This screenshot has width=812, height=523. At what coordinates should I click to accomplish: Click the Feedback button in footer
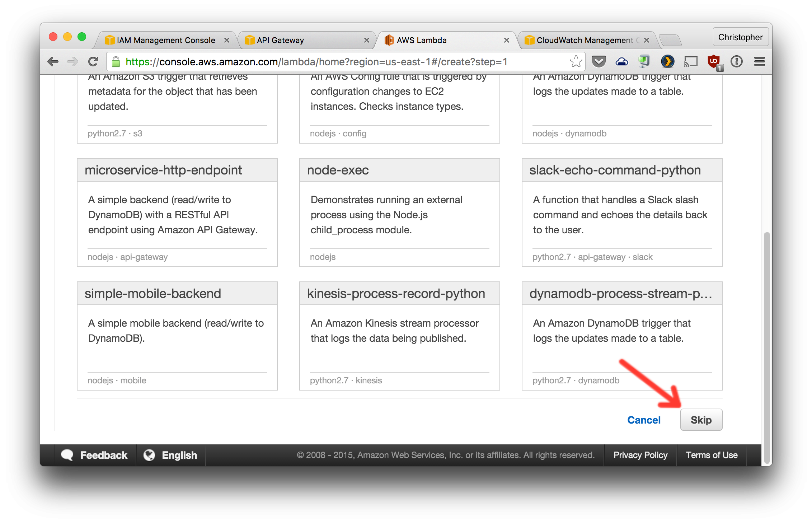pos(95,455)
